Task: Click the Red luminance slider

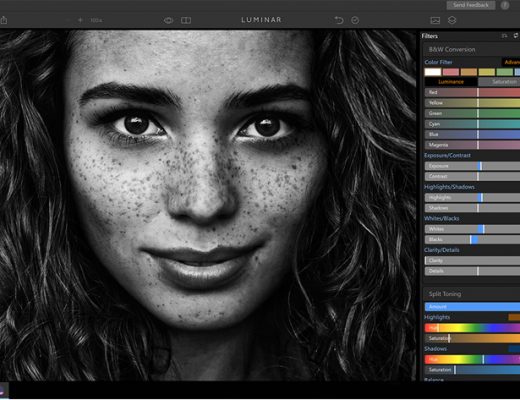Action: [x=472, y=92]
